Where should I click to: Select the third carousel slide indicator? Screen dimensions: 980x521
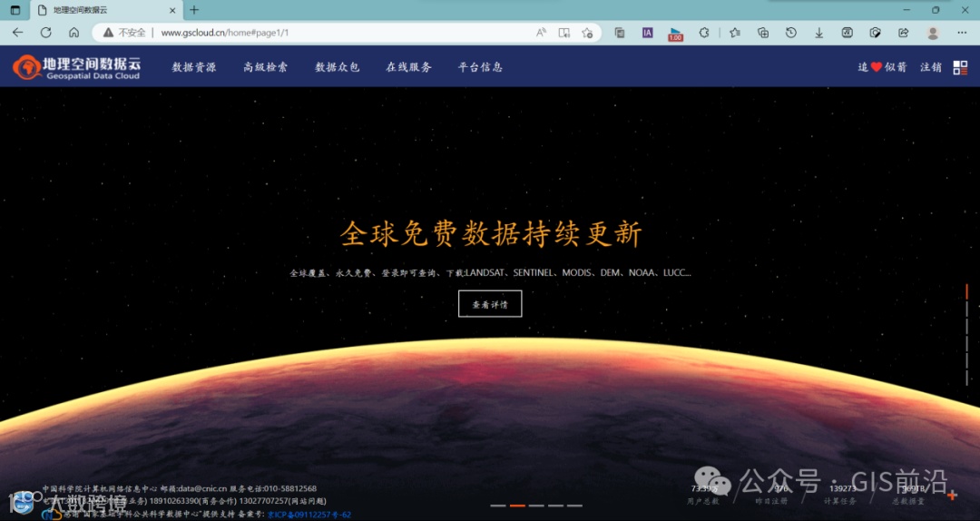pos(537,506)
